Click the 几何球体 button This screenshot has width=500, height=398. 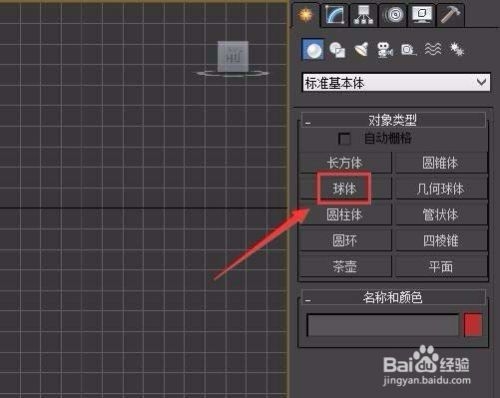pyautogui.click(x=441, y=189)
